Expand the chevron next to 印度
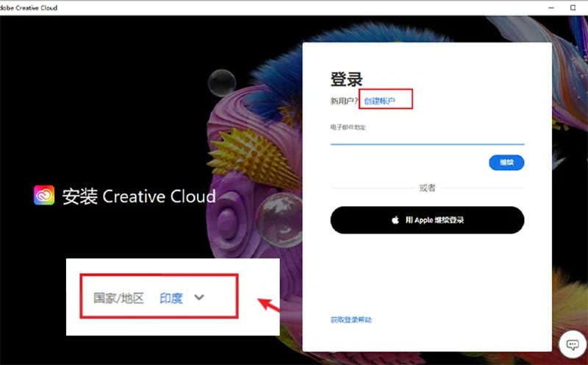The height and width of the screenshot is (365, 588). coord(198,297)
